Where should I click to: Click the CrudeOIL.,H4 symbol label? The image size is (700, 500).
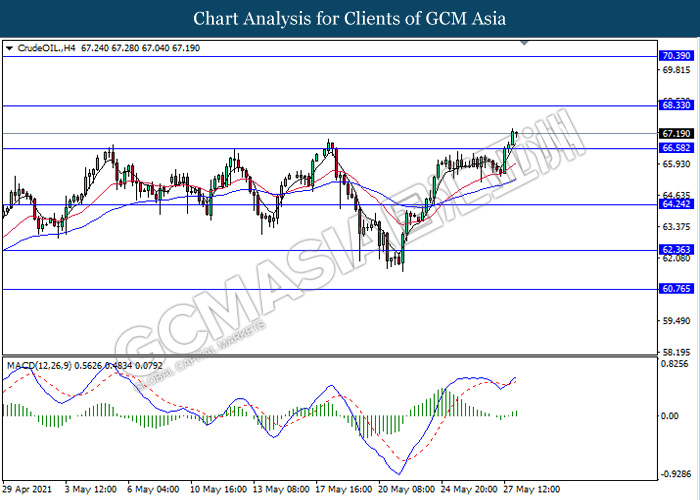(46, 48)
